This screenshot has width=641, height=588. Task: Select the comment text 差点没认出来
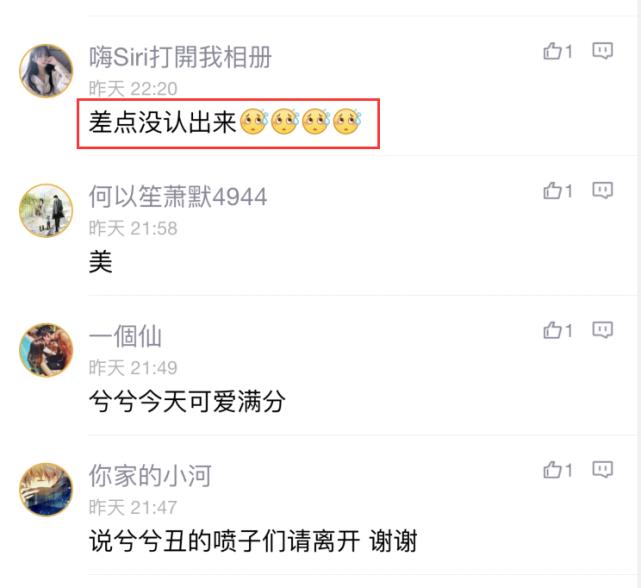[x=163, y=122]
